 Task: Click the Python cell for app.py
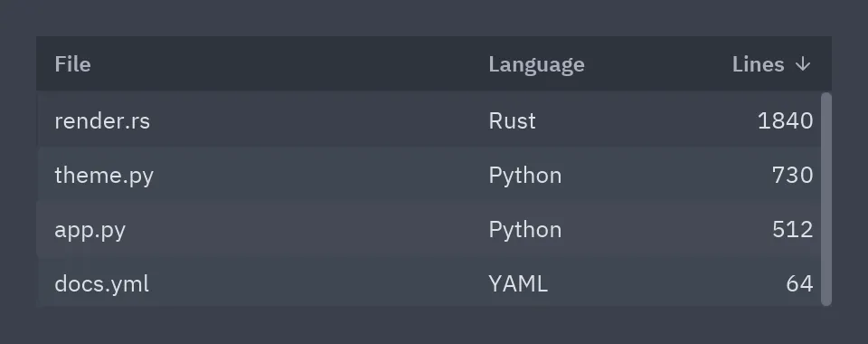[x=524, y=230]
